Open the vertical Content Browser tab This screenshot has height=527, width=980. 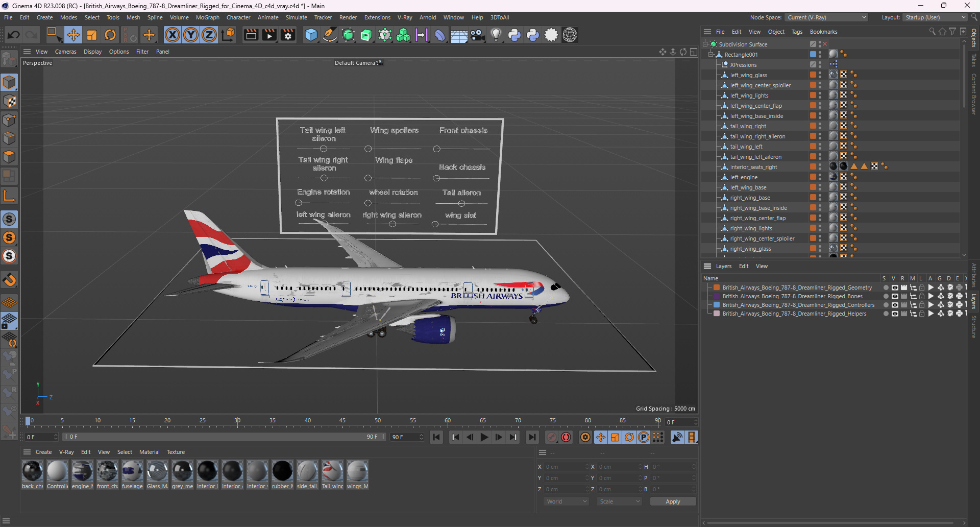pyautogui.click(x=974, y=94)
